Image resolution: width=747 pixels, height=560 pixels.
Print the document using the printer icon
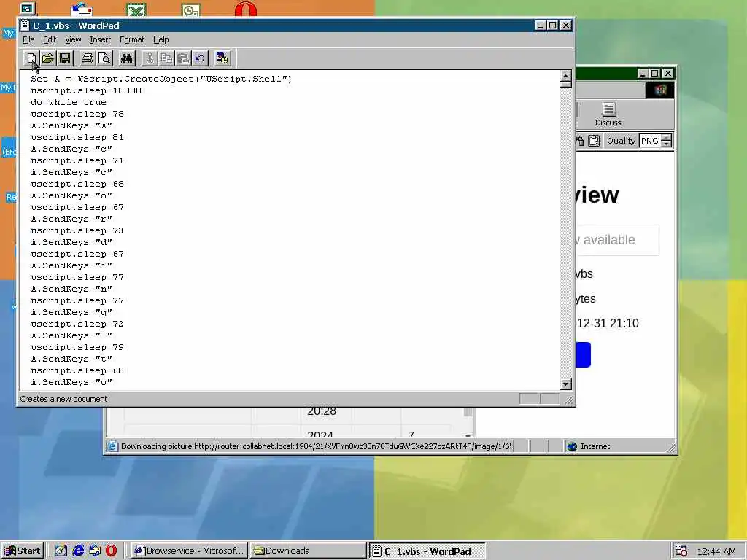[88, 58]
